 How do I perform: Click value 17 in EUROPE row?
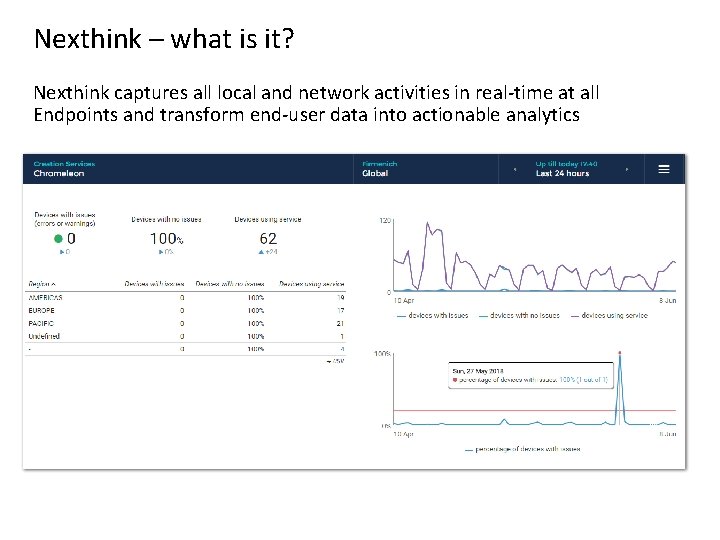click(x=340, y=310)
